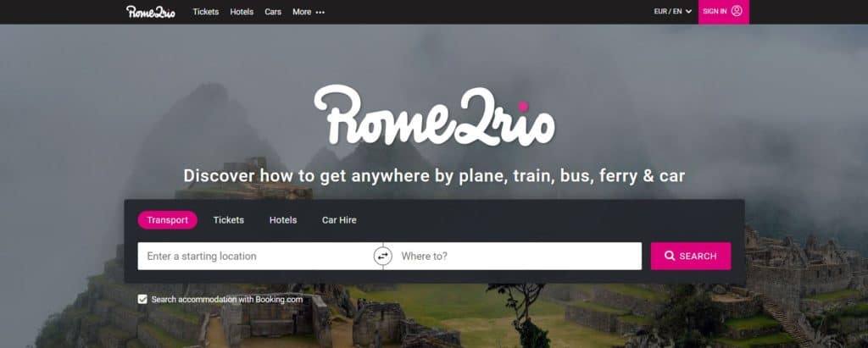Open Hotels in the top navigation
This screenshot has width=868, height=348.
242,12
